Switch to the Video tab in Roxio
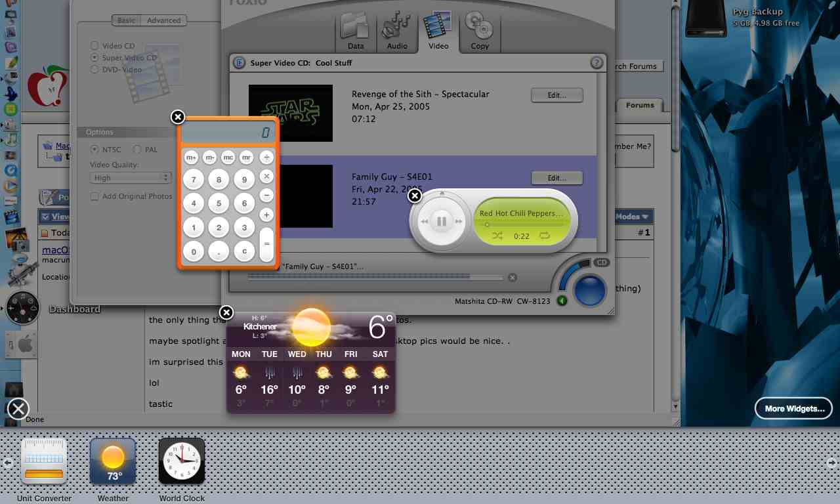This screenshot has width=840, height=504. [x=438, y=31]
